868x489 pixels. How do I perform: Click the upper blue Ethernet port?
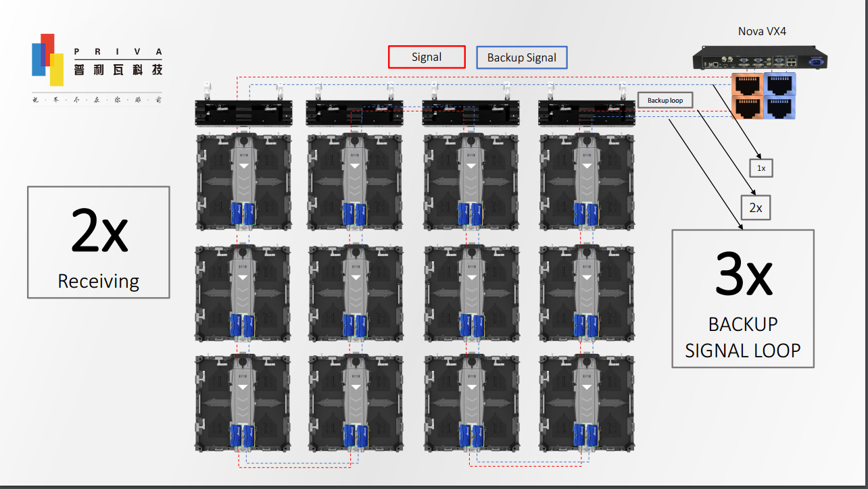[780, 84]
